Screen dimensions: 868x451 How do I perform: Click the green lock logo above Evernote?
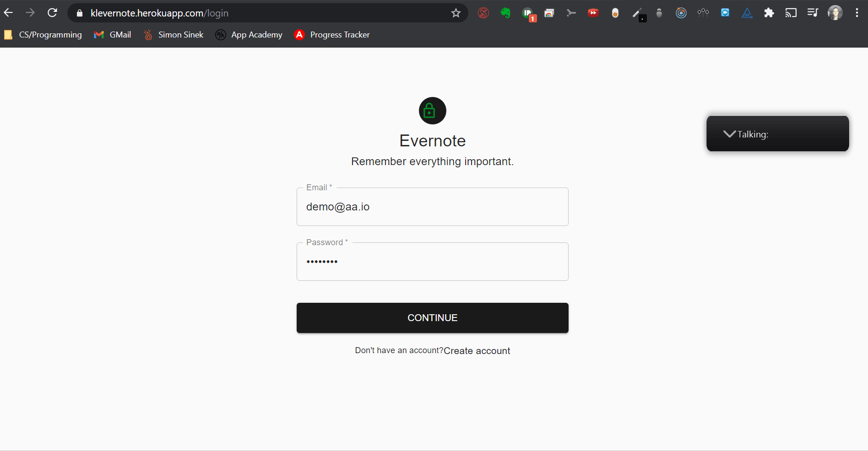point(432,111)
